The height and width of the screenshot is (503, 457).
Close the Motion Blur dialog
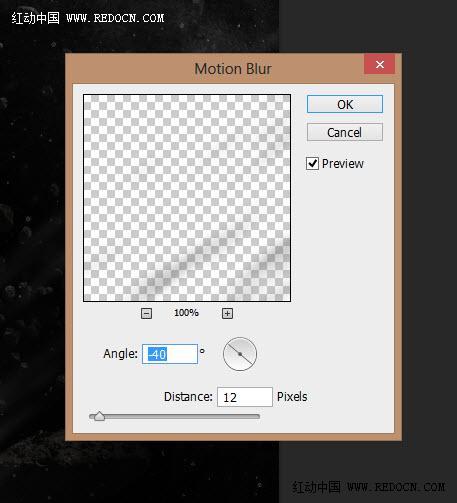380,64
